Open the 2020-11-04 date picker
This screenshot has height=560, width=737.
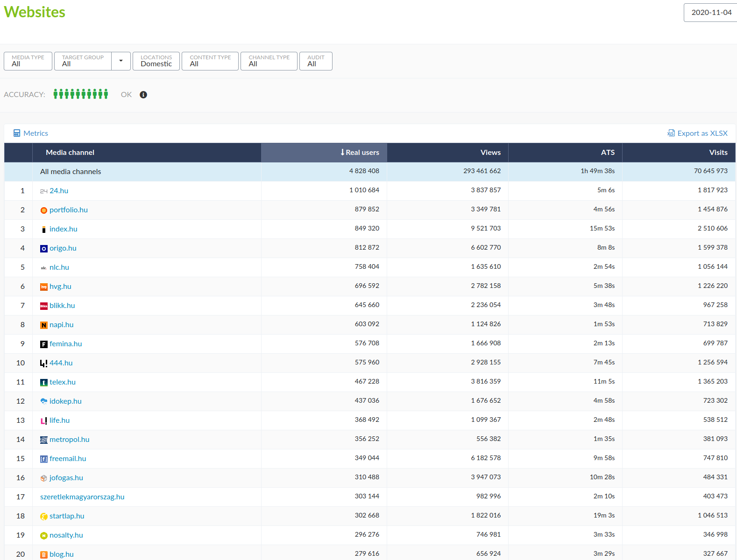[x=711, y=13]
